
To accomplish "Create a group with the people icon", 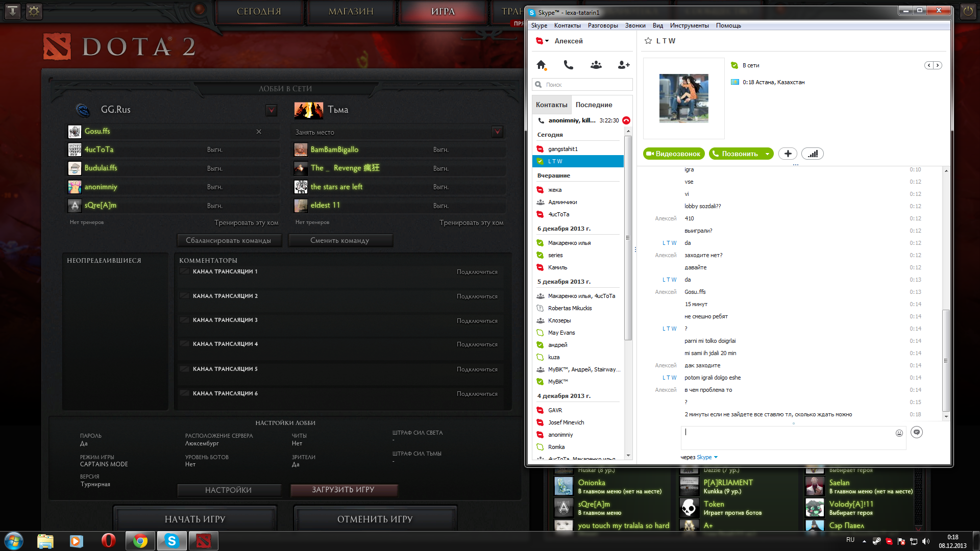I will [596, 65].
